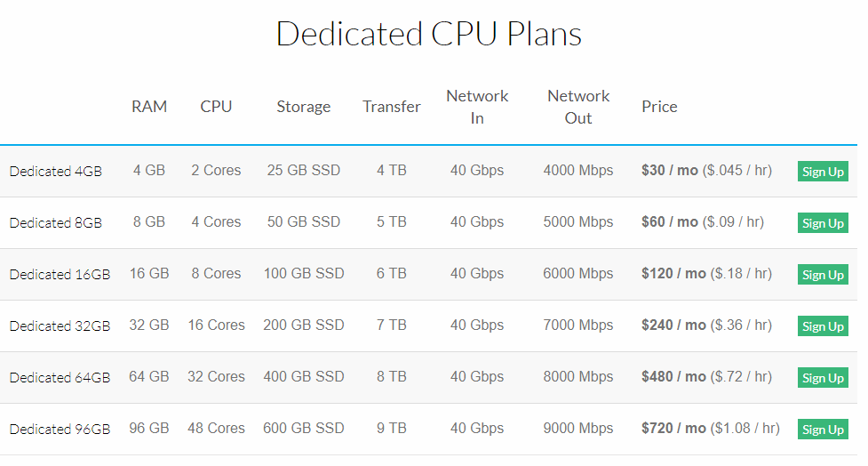Select the 400 GB SSD storage cell
The width and height of the screenshot is (868, 466).
(304, 377)
